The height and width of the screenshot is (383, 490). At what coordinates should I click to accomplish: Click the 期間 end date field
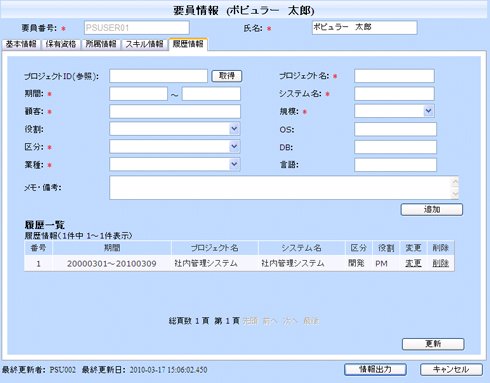[211, 94]
